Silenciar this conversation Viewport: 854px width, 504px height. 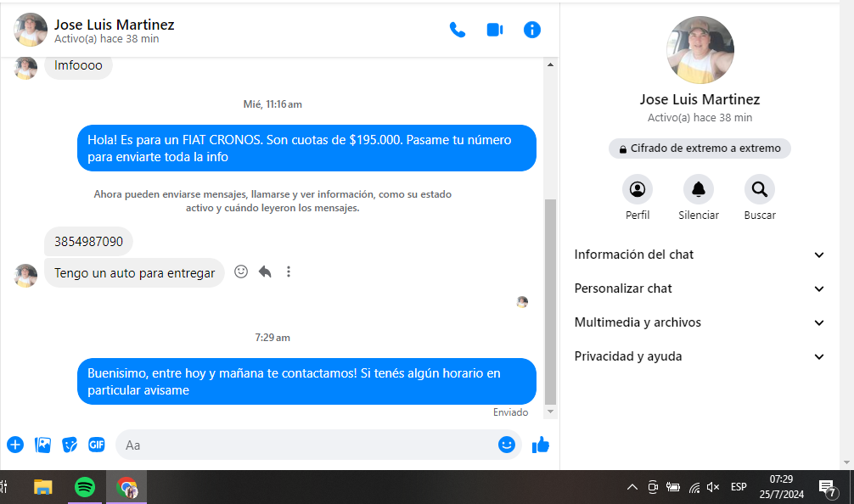coord(699,189)
